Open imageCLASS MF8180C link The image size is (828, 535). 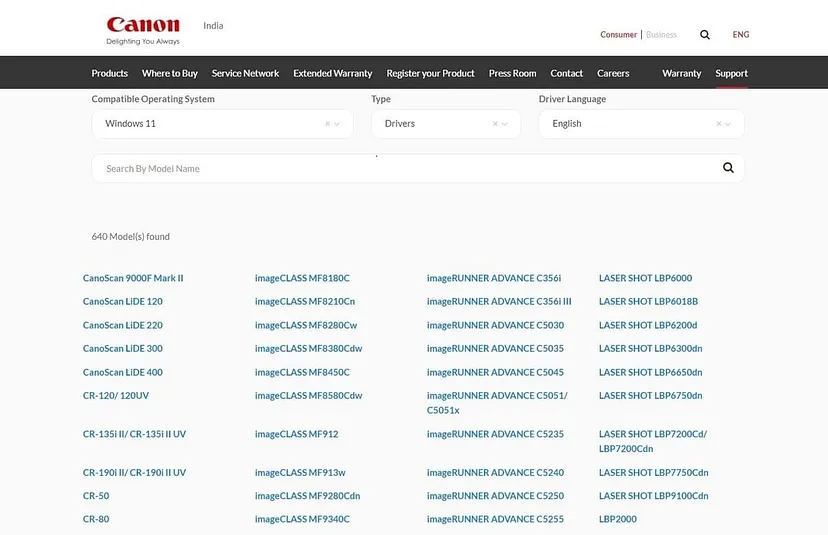(x=302, y=278)
